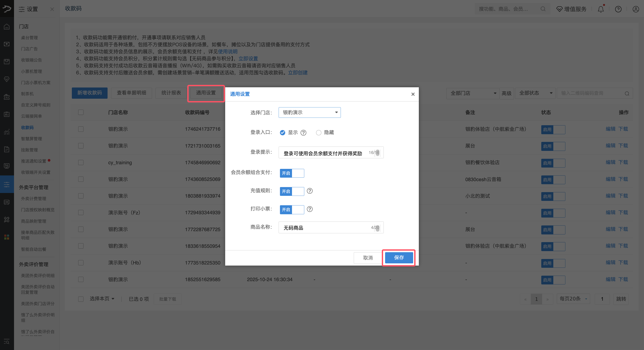Screen dimensions: 644x350
Task: Toggle the 会员余额组合支付 switch
Action: coord(292,173)
